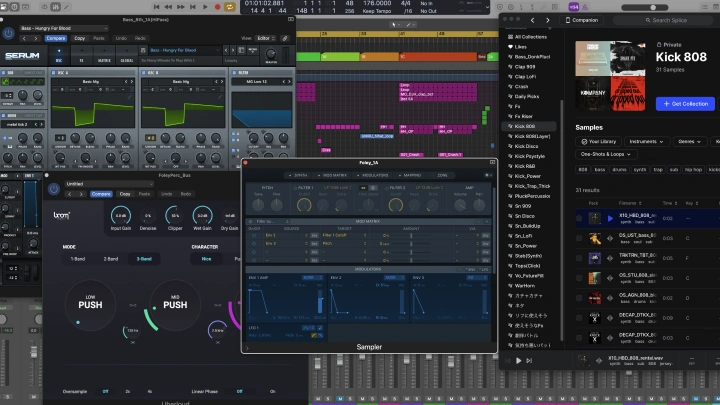Select 3-Band mode

(x=144, y=259)
